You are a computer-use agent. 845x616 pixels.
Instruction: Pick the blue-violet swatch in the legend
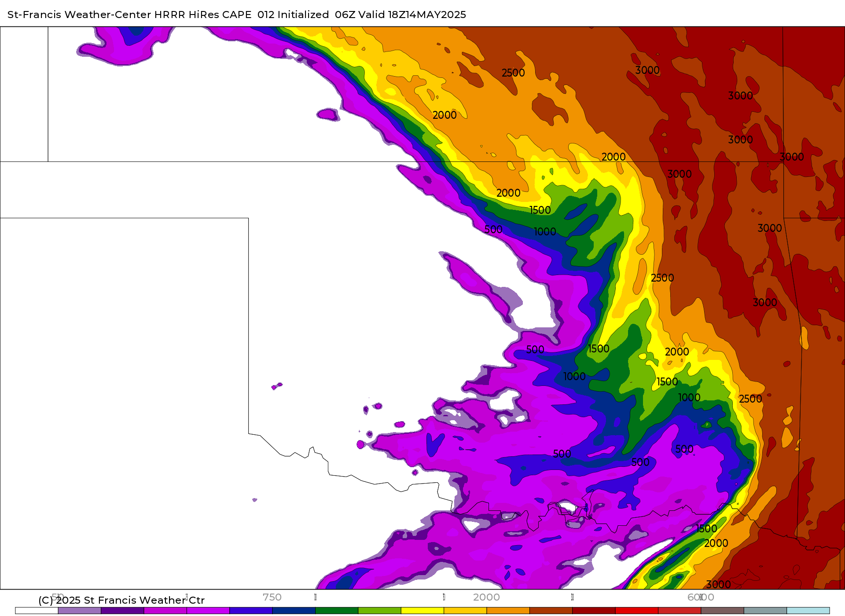pyautogui.click(x=251, y=611)
